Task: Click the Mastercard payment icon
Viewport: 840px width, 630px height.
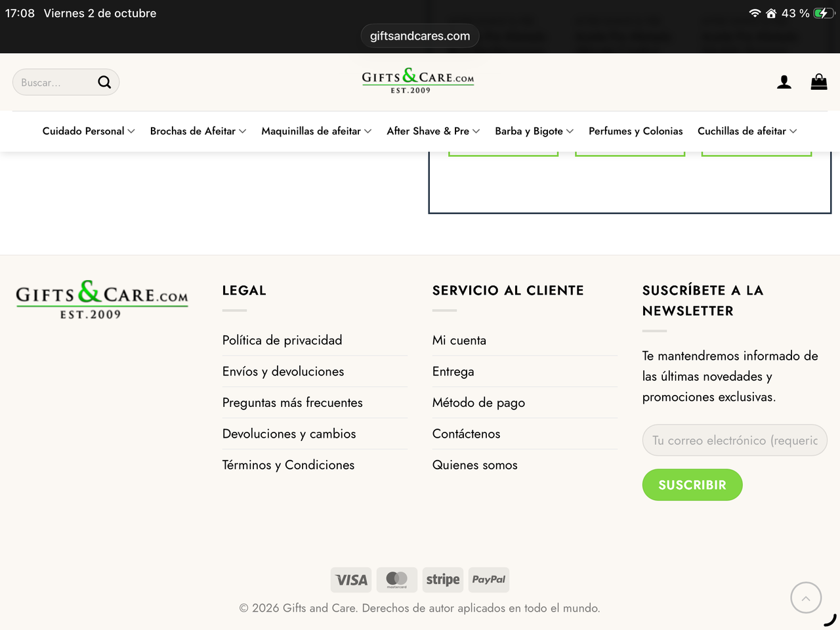Action: tap(397, 580)
